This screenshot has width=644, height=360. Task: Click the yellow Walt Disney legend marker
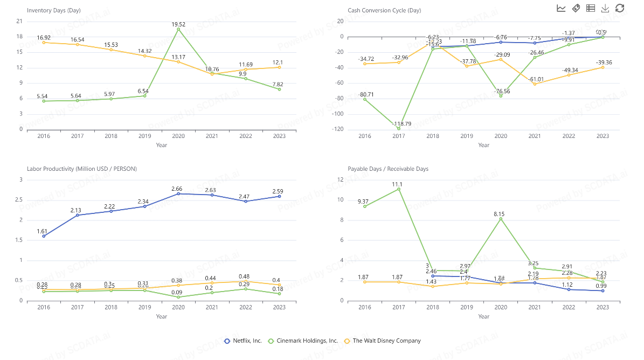point(348,341)
